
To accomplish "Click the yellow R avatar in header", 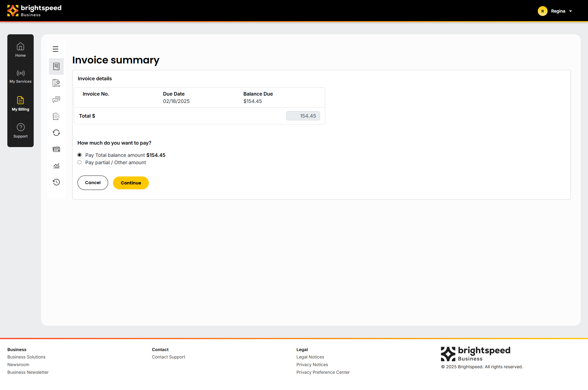I will 542,11.
